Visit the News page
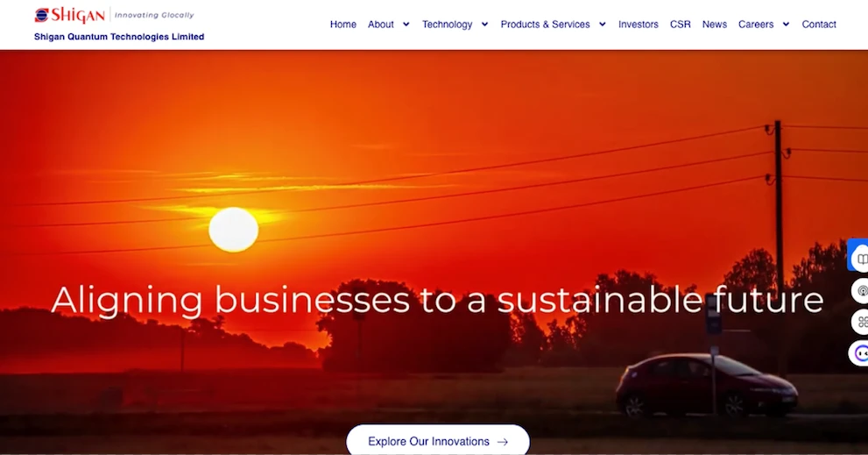868x455 pixels. (x=715, y=25)
